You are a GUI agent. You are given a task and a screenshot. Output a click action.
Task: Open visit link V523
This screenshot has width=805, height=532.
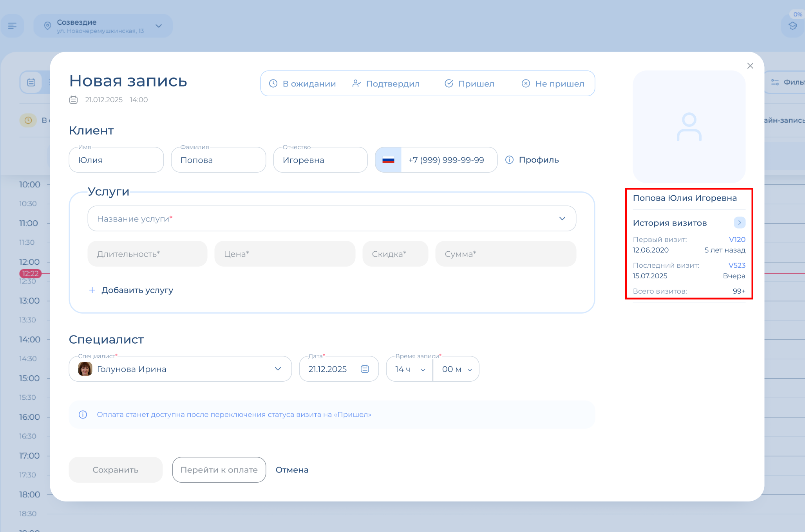(736, 265)
